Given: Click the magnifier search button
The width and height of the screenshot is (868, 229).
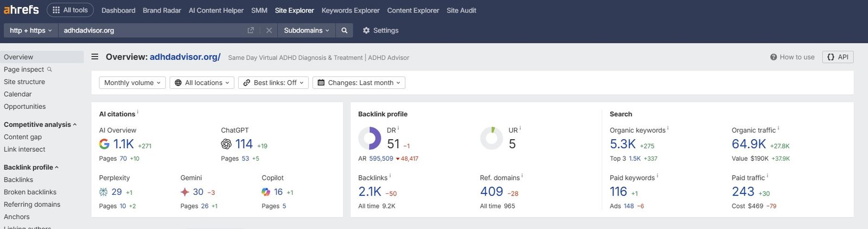Looking at the screenshot, I should [344, 30].
